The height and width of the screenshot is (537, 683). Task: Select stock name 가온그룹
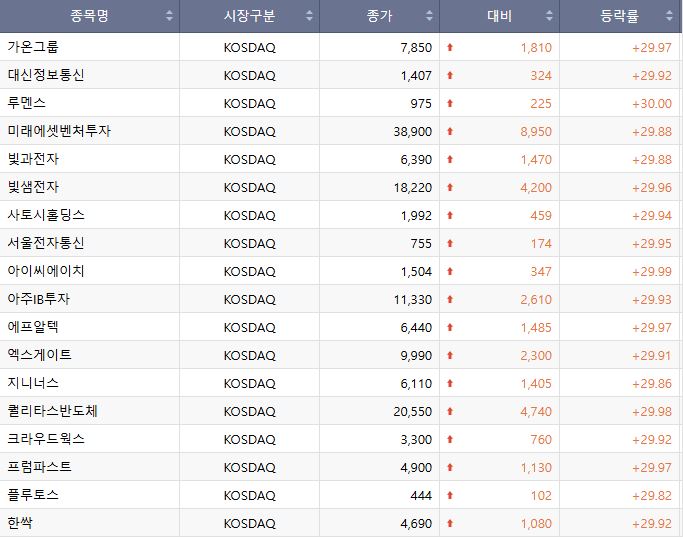point(33,47)
